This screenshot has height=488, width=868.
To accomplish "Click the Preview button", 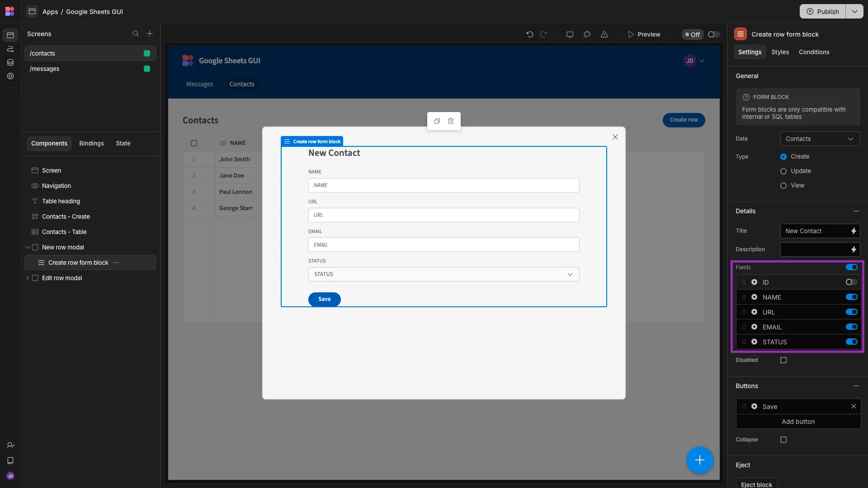I will (x=644, y=34).
